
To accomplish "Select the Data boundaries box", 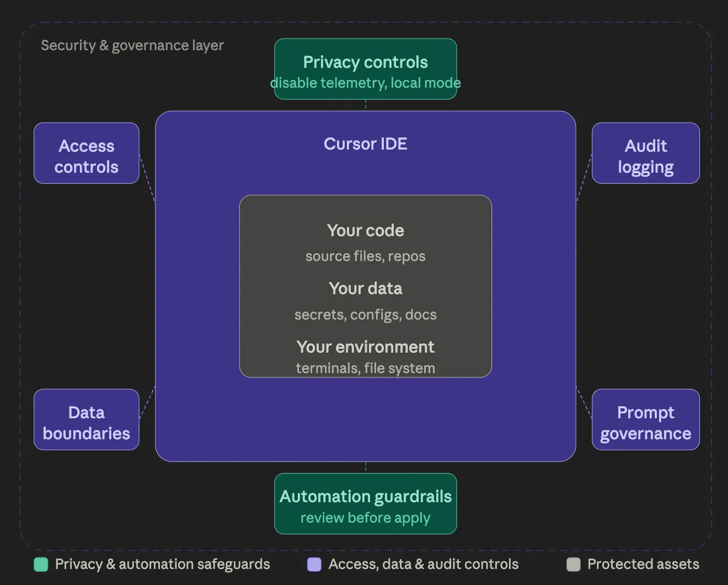I will [x=87, y=419].
